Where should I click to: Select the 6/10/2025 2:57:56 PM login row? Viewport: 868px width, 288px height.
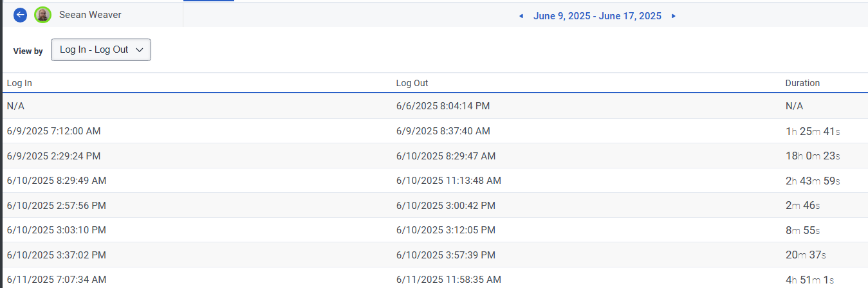434,205
